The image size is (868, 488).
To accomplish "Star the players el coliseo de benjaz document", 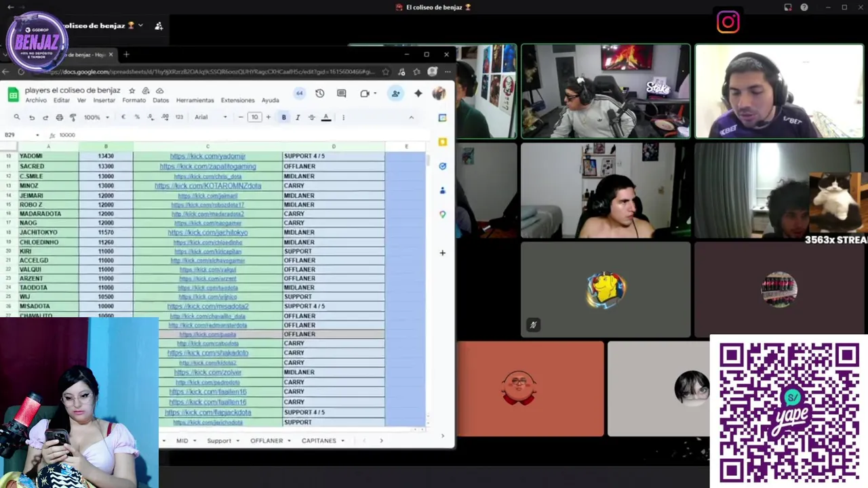I will click(132, 91).
